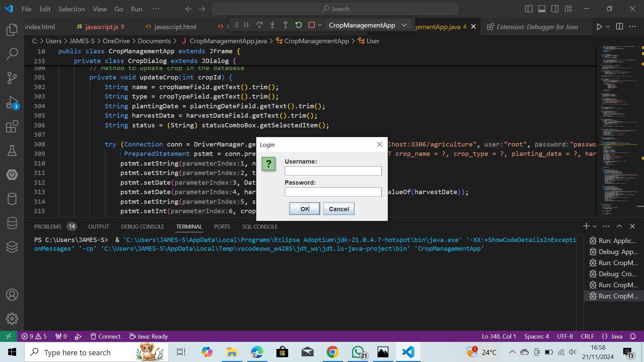
Task: Open the Extensions view
Action: click(x=12, y=127)
